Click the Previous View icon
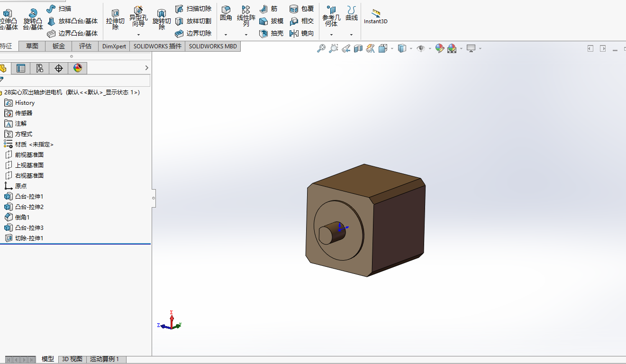The height and width of the screenshot is (364, 626). [x=346, y=48]
